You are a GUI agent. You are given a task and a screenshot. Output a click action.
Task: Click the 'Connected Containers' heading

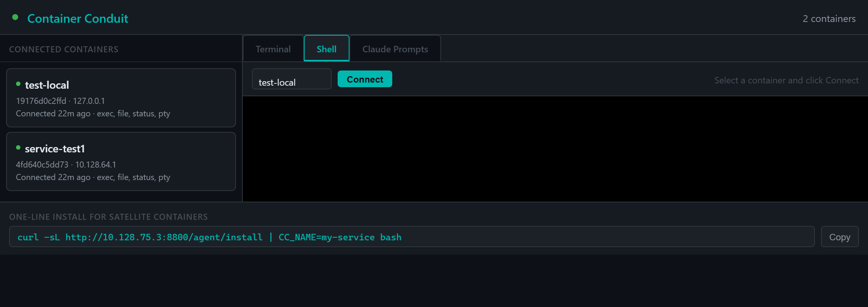click(x=64, y=49)
